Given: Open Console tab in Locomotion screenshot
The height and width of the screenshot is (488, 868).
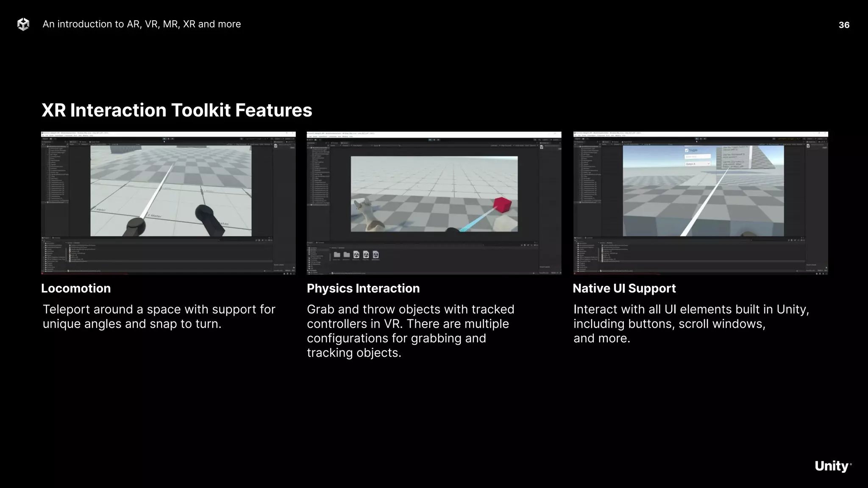Looking at the screenshot, I should [56, 238].
